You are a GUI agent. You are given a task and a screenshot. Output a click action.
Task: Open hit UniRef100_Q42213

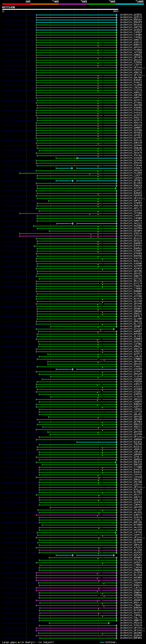point(131,223)
